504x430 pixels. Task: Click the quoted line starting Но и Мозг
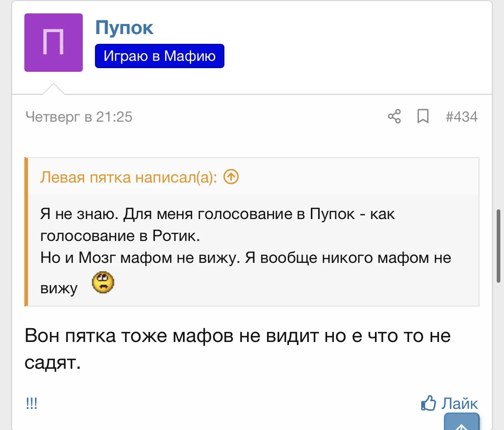pos(246,258)
